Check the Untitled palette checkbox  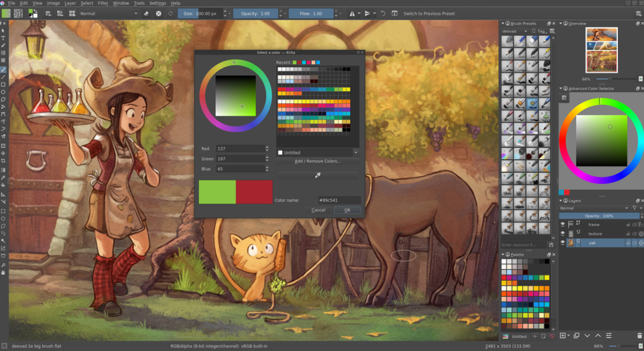pyautogui.click(x=280, y=152)
